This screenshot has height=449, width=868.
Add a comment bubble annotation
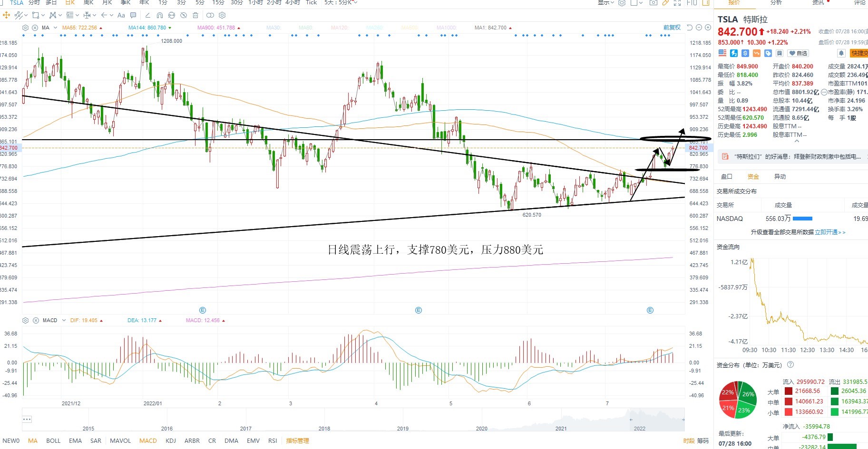(x=133, y=15)
